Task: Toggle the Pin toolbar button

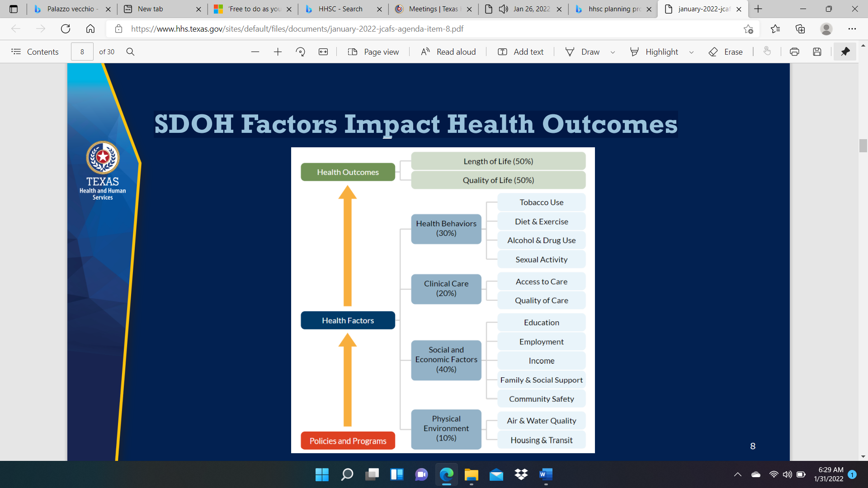Action: pos(845,52)
